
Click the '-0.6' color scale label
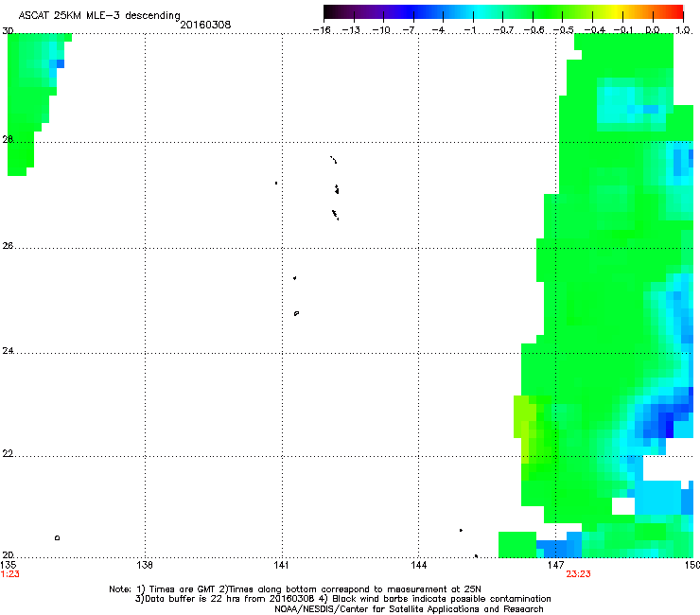point(534,30)
